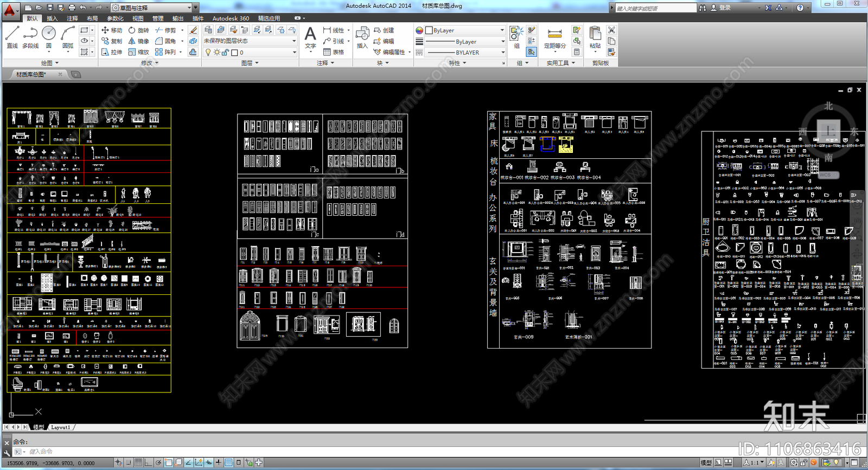This screenshot has height=470, width=868.
Task: Expand the 绘图 (Draw) panel
Action: pyautogui.click(x=50, y=63)
